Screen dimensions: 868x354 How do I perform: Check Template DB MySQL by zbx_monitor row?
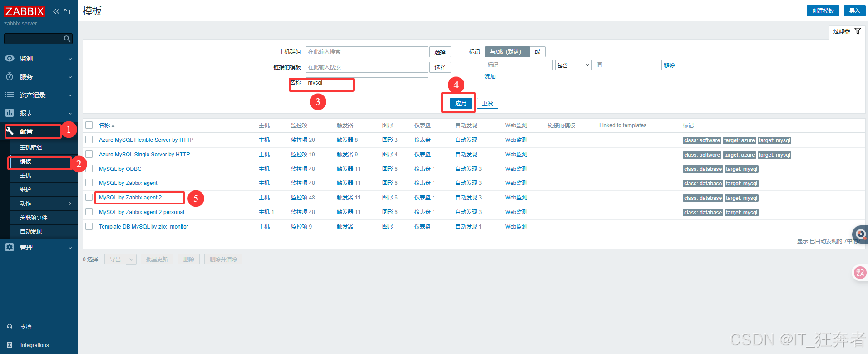pos(89,226)
